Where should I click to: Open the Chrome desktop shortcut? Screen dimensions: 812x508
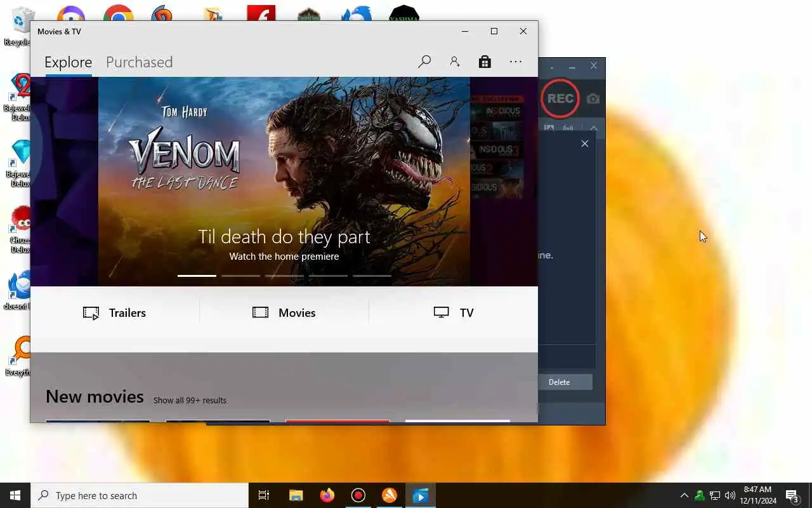coord(118,14)
